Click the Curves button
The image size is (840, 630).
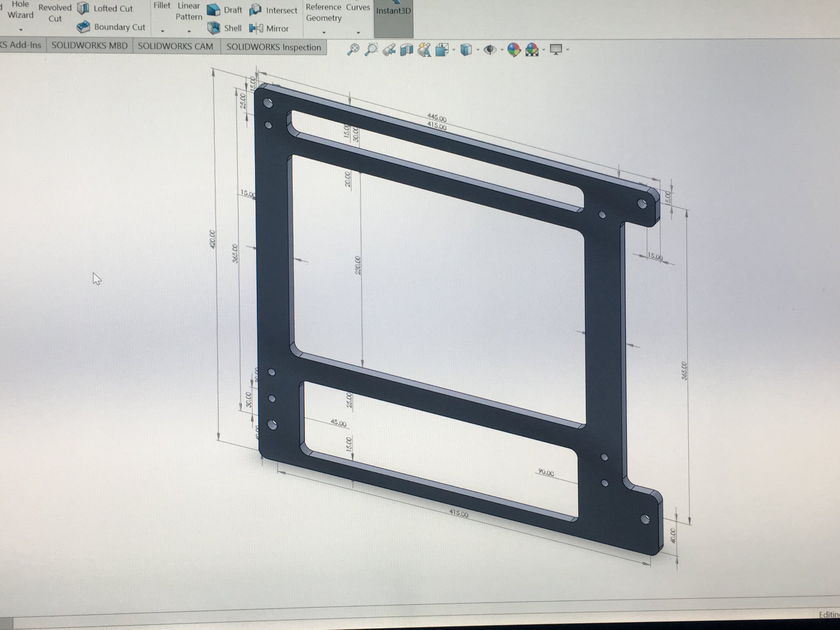pos(358,7)
